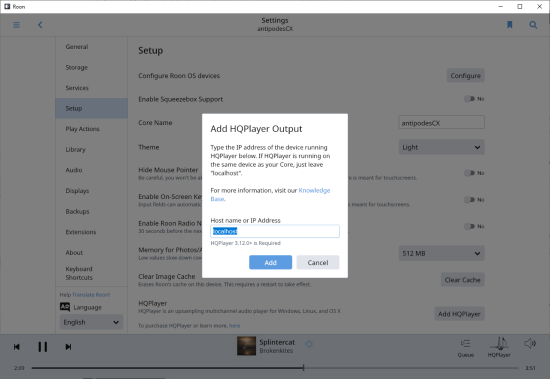This screenshot has height=379, width=550.
Task: Select Keyboard Shortcuts in settings sidebar
Action: click(x=91, y=273)
